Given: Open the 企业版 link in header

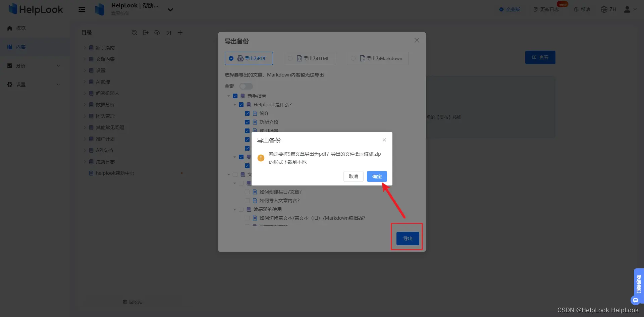Looking at the screenshot, I should click(x=513, y=9).
